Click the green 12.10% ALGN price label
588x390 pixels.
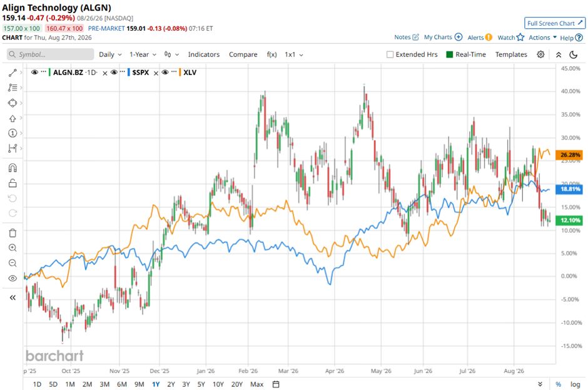570,220
